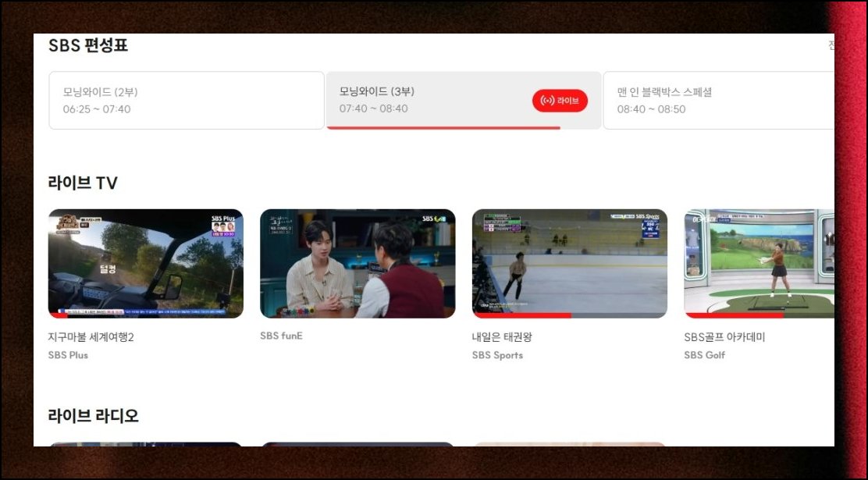
Task: Click the 라이브 라디오 section heading
Action: pos(93,416)
